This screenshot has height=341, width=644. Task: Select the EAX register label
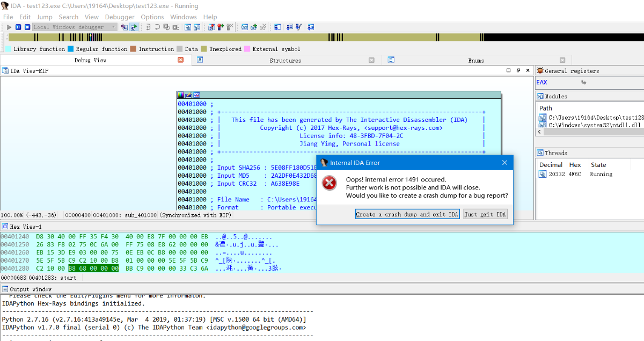coord(541,82)
